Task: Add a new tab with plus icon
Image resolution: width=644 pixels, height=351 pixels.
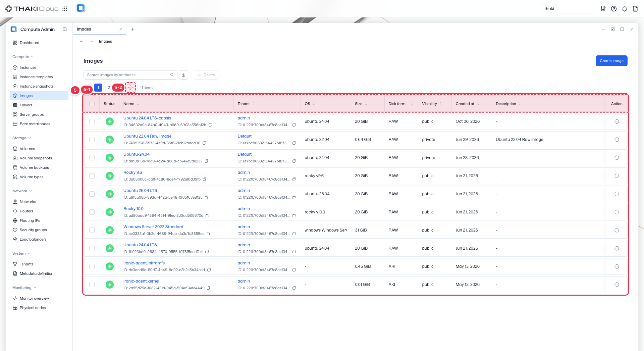Action: pos(132,29)
